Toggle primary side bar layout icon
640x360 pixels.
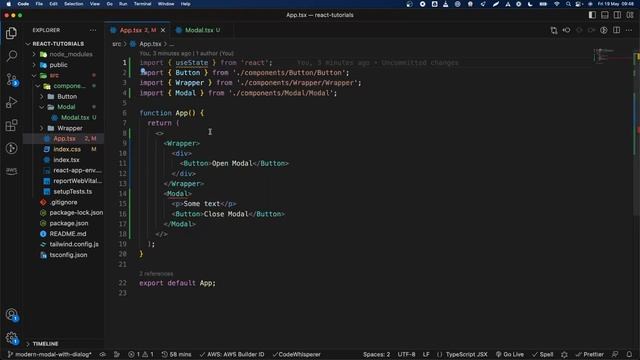(592, 15)
